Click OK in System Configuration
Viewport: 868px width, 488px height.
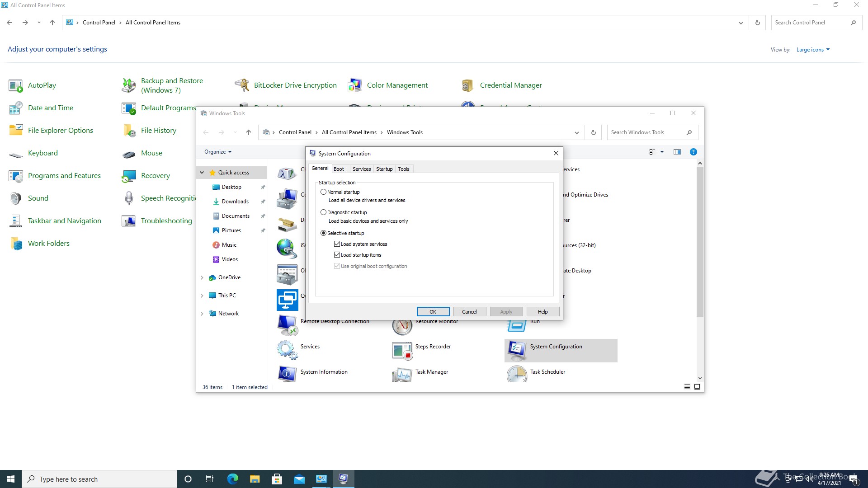pyautogui.click(x=433, y=312)
